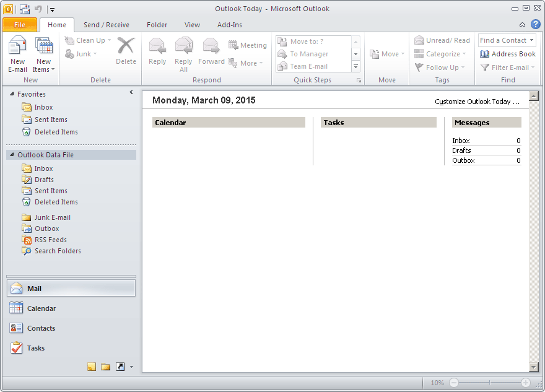Viewport: 545px width, 392px height.
Task: Switch to the Mail module
Action: pyautogui.click(x=71, y=289)
